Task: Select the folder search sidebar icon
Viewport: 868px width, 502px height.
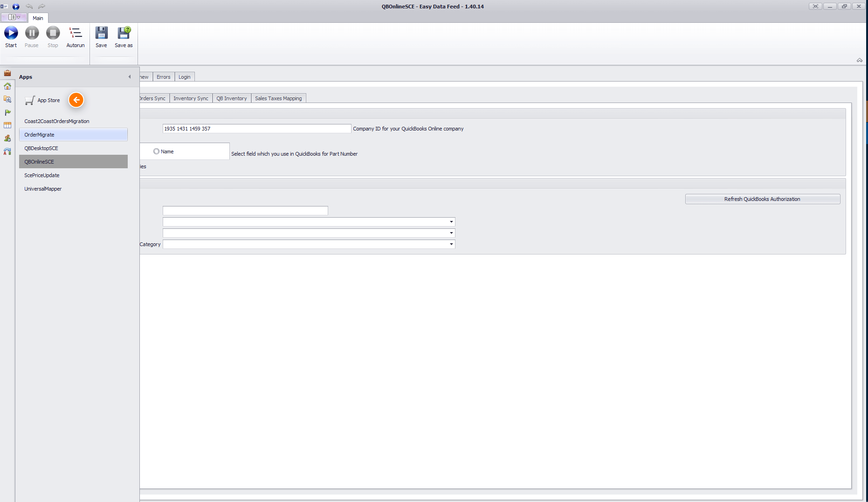Action: (7, 99)
